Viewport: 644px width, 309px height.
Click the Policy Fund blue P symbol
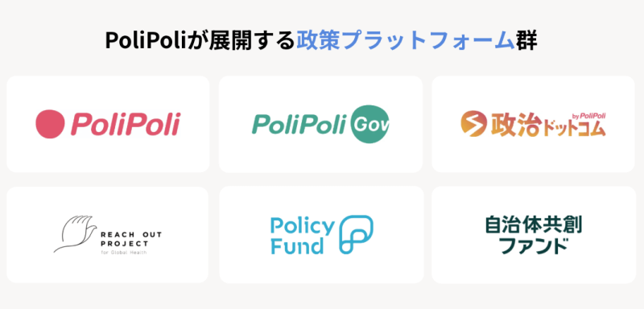[357, 234]
